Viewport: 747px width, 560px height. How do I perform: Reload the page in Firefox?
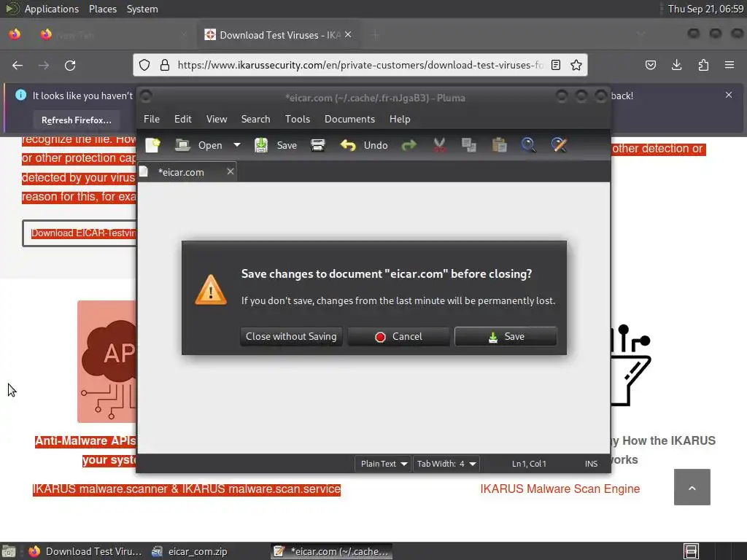tap(70, 65)
